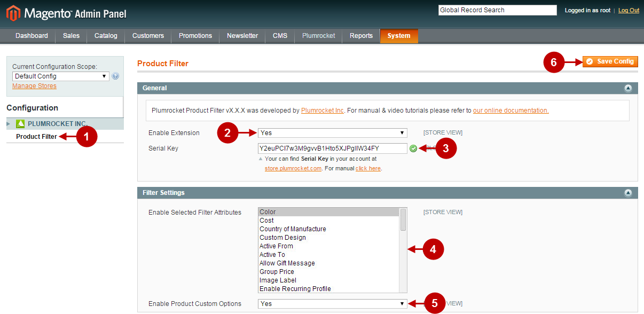This screenshot has height=314, width=644.
Task: Open the System menu
Action: pos(399,36)
